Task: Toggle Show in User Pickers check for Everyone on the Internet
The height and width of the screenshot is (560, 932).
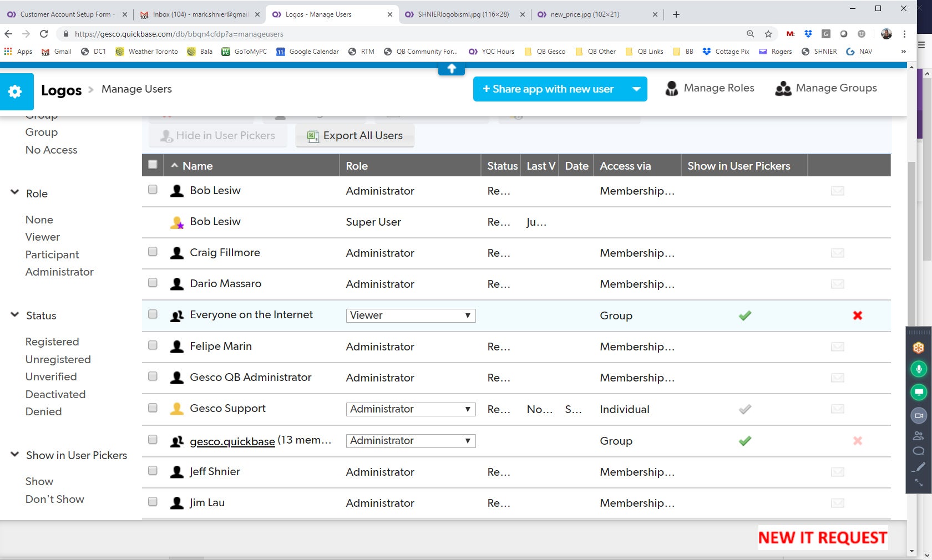Action: tap(745, 315)
